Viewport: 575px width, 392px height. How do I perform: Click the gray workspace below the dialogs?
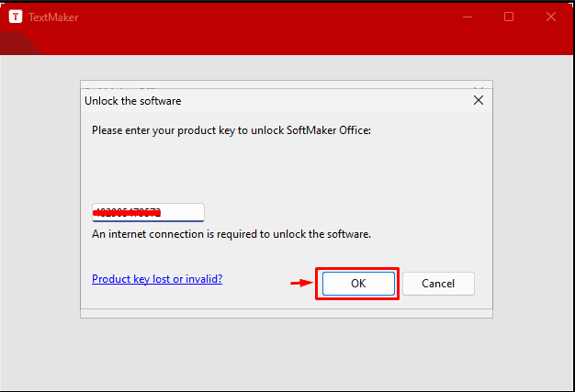coord(287,353)
